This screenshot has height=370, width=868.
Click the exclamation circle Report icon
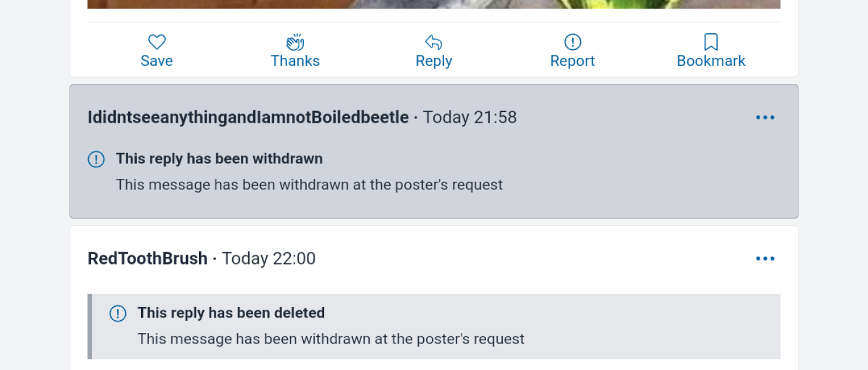[x=572, y=42]
